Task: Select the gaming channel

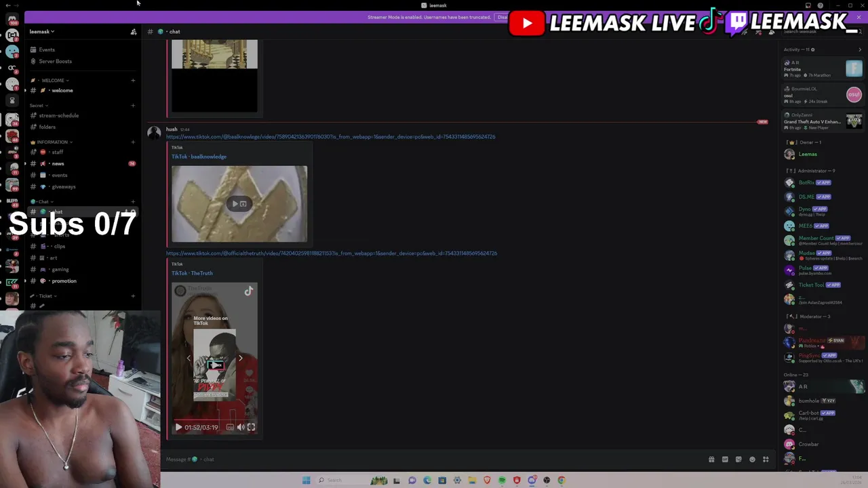Action: coord(60,269)
